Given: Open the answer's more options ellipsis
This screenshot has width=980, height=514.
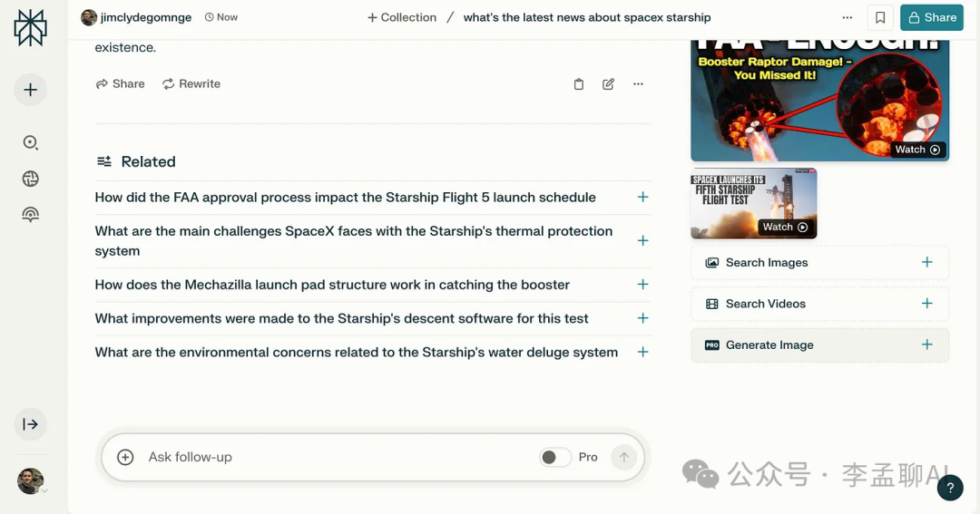Looking at the screenshot, I should click(638, 84).
